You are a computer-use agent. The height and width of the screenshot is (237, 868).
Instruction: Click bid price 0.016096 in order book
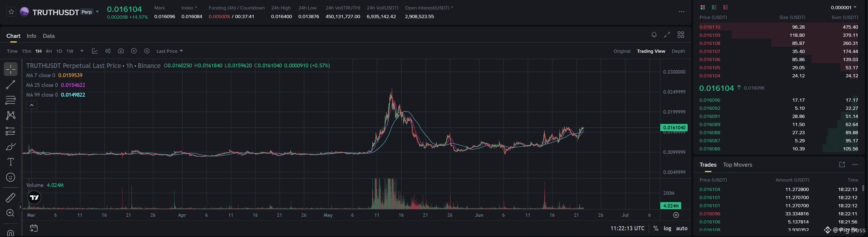click(x=710, y=100)
